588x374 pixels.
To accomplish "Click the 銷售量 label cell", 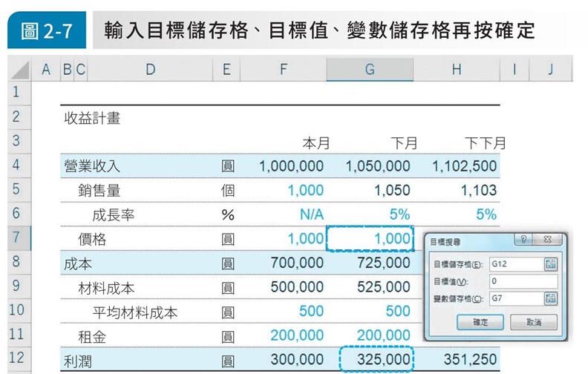I will [99, 191].
